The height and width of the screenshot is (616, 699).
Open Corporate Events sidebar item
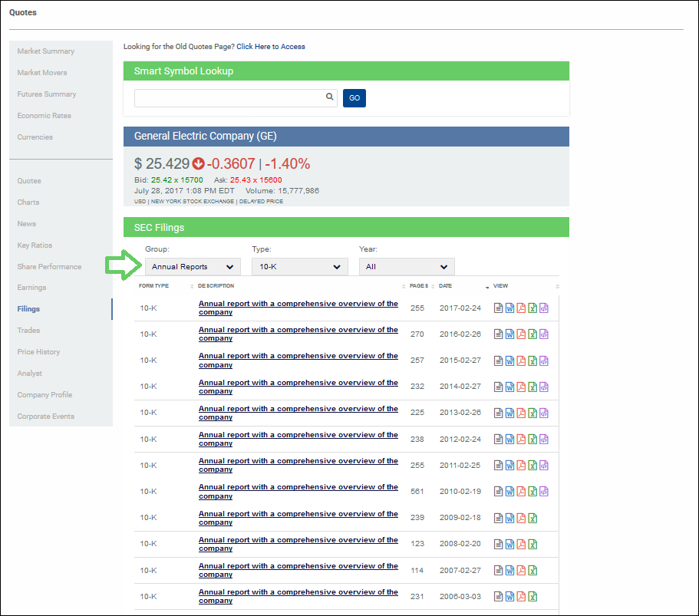(x=45, y=417)
